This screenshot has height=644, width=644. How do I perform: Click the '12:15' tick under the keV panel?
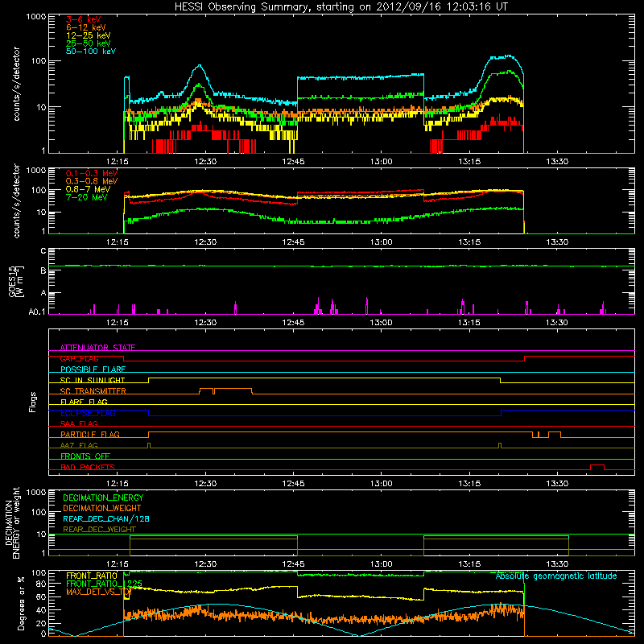pyautogui.click(x=117, y=162)
